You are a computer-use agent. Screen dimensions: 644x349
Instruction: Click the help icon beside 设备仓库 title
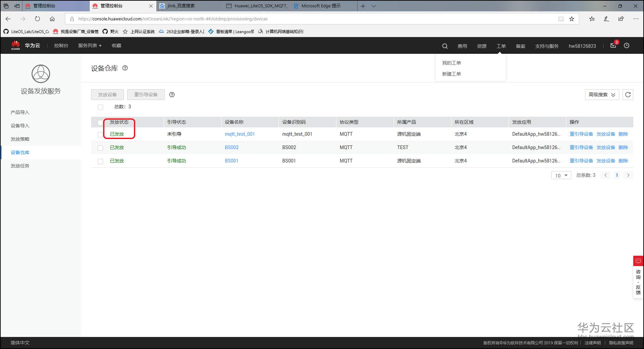click(x=125, y=68)
